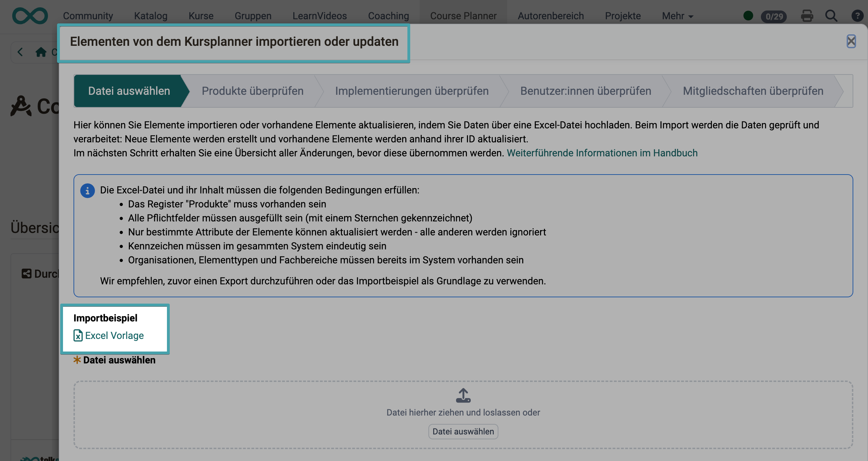The width and height of the screenshot is (868, 461).
Task: Click the mandatory Datei auswählen field label
Action: [x=119, y=360]
